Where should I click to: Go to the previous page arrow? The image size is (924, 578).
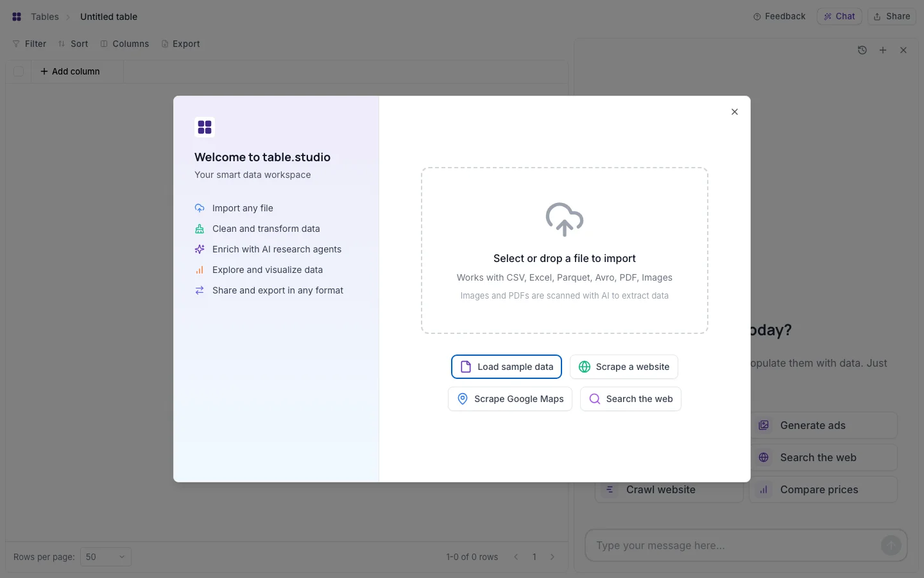click(516, 557)
